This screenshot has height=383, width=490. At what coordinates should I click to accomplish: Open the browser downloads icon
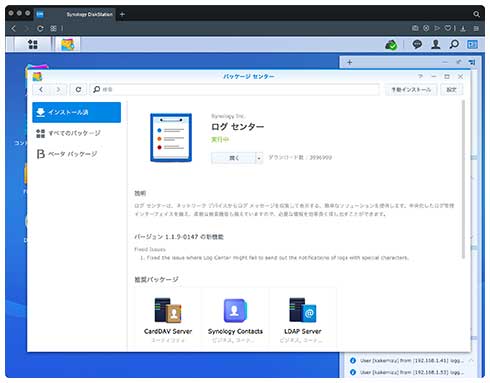pos(463,28)
